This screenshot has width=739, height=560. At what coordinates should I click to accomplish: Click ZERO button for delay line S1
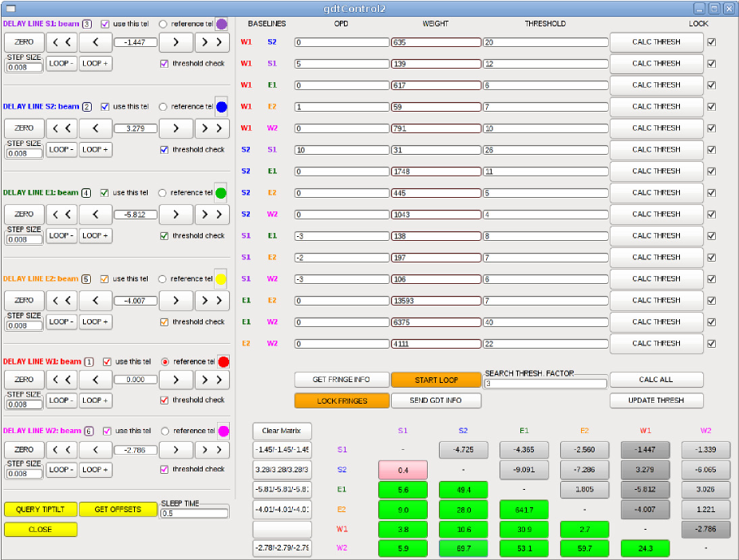point(24,42)
